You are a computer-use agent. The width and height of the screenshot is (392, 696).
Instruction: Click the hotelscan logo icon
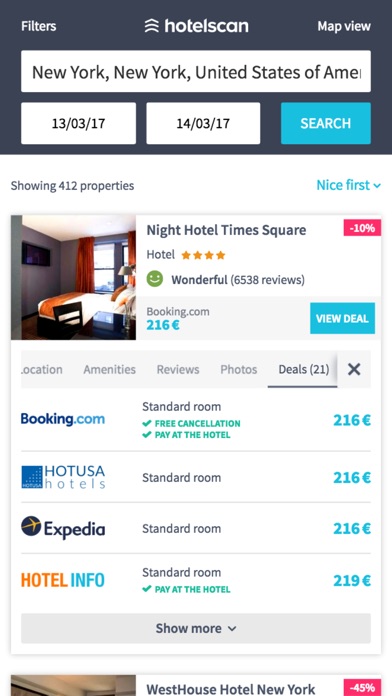[x=152, y=26]
